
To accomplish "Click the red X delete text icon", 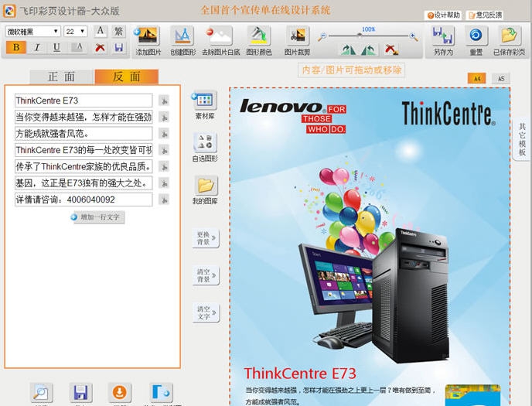I will 100,48.
